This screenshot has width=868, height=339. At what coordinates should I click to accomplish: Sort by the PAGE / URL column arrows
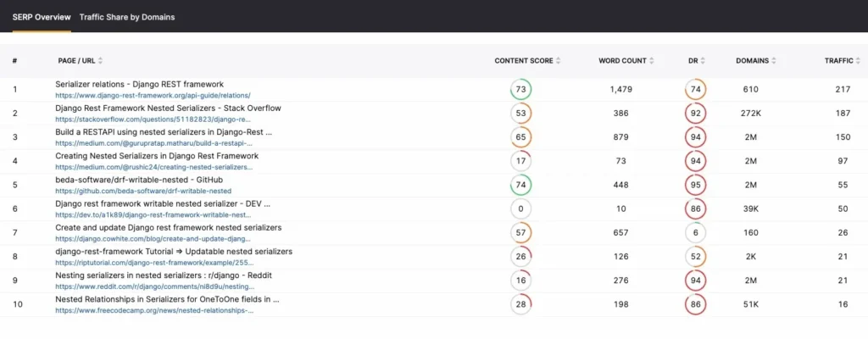pyautogui.click(x=101, y=61)
